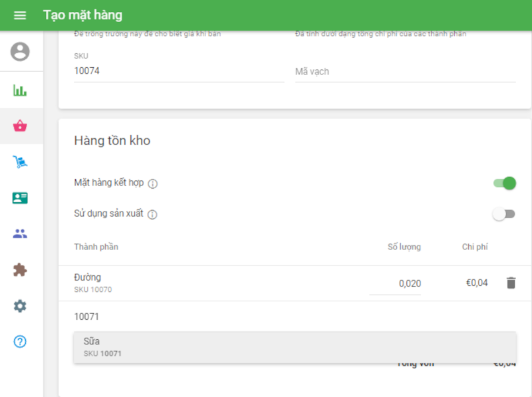Open the settings gear icon

[x=21, y=306]
